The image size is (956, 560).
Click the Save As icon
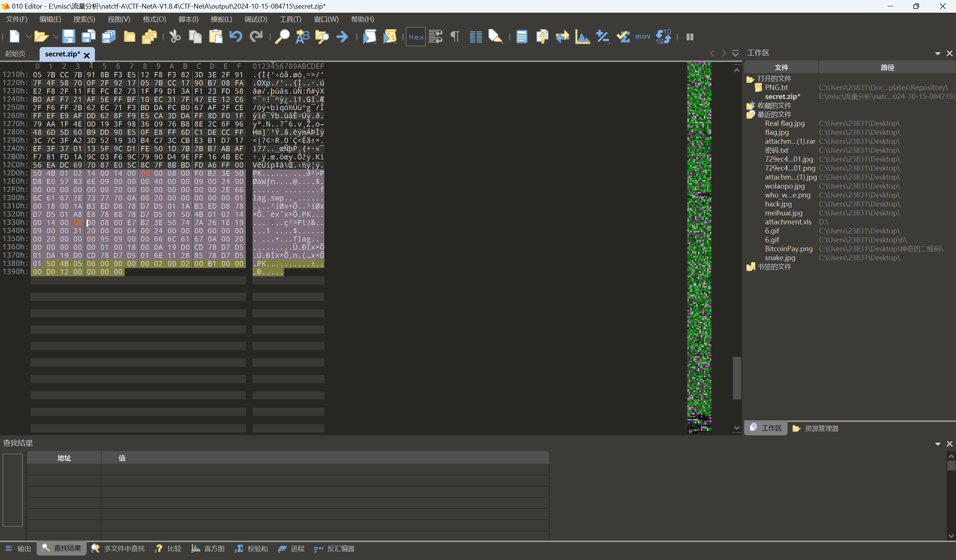click(89, 36)
